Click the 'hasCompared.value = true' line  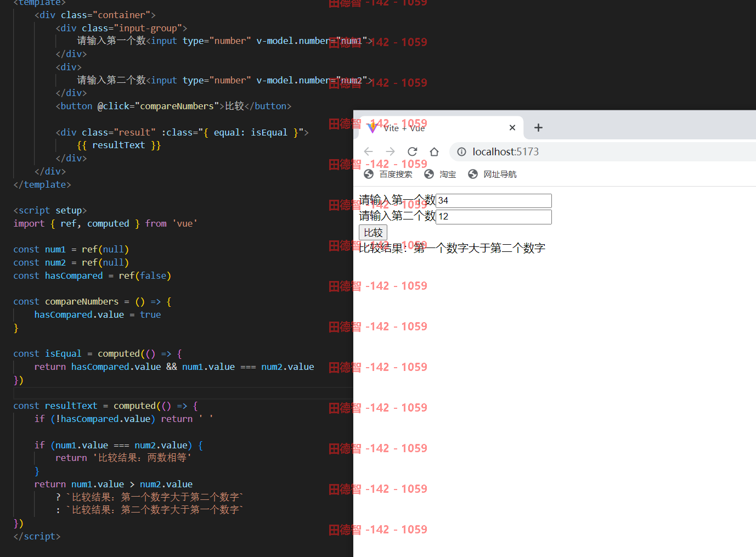98,314
